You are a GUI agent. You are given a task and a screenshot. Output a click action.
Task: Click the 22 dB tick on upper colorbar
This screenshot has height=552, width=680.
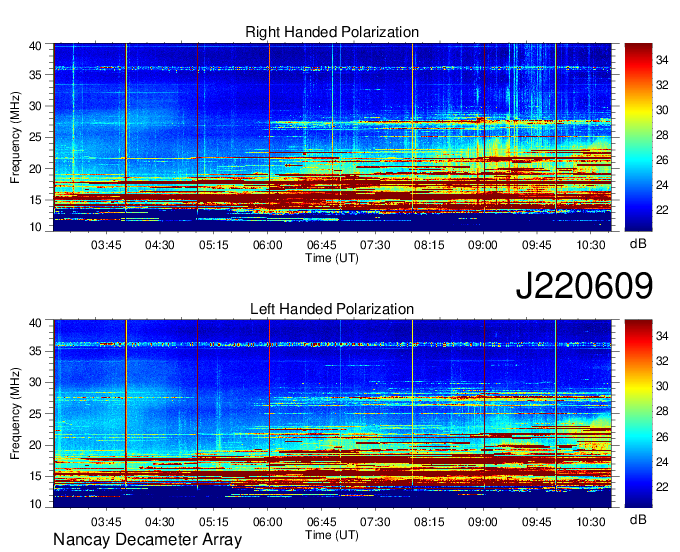(x=662, y=210)
